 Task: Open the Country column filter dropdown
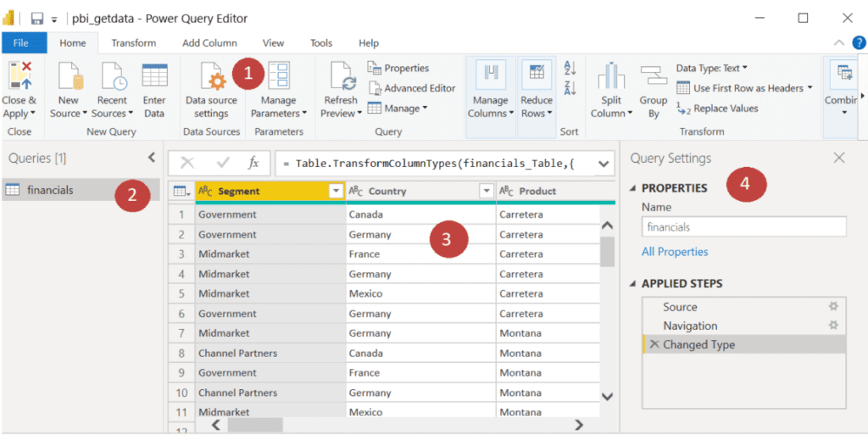(487, 192)
